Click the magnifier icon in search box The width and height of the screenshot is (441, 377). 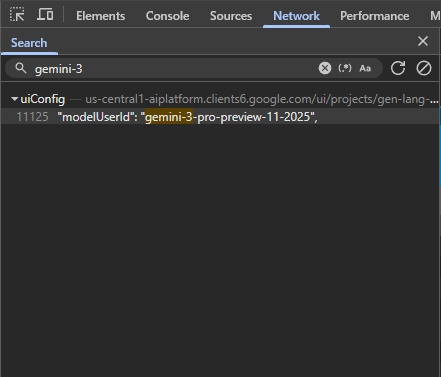click(21, 68)
